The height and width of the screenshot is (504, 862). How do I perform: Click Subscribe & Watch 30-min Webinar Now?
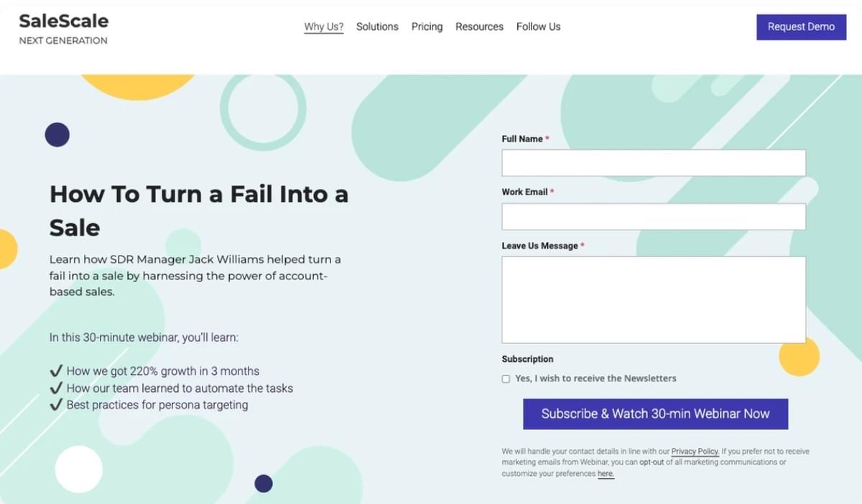click(x=655, y=414)
